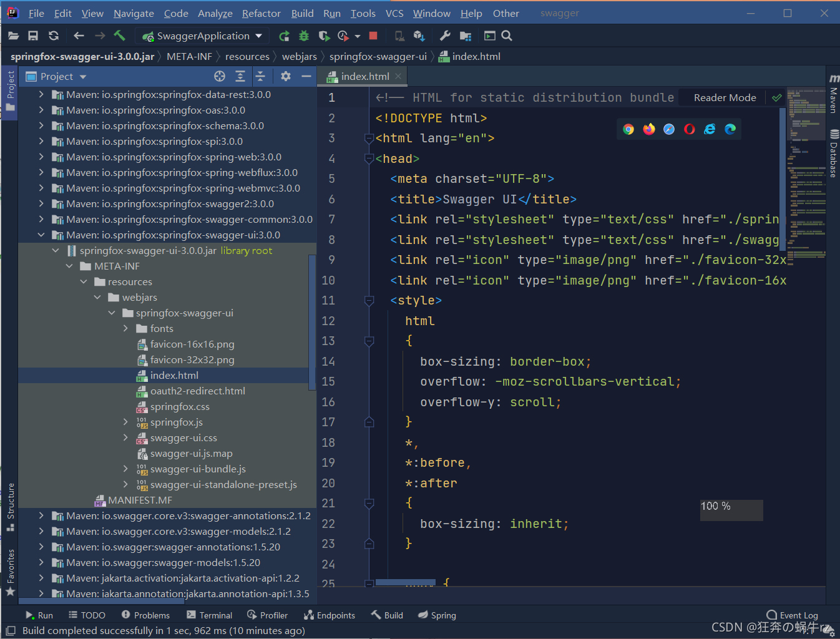840x639 pixels.
Task: Stop the running application
Action: point(373,36)
